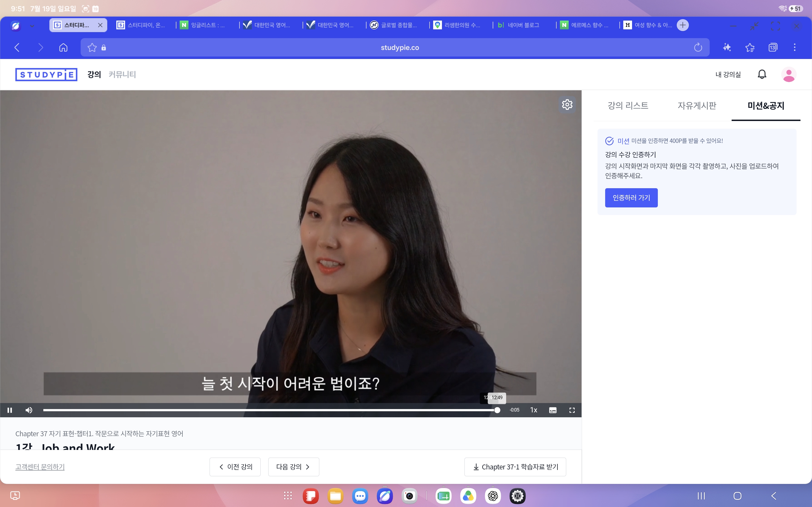Image resolution: width=812 pixels, height=507 pixels.
Task: Mute the video volume
Action: pos(29,410)
